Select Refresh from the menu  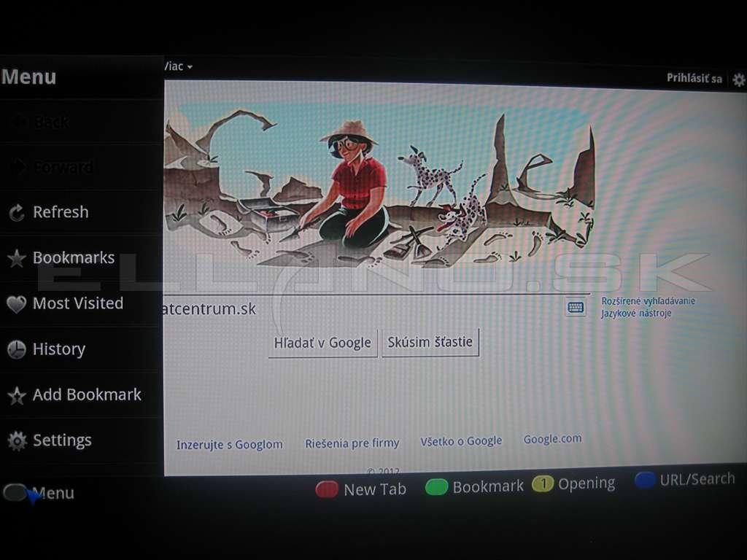pyautogui.click(x=81, y=212)
